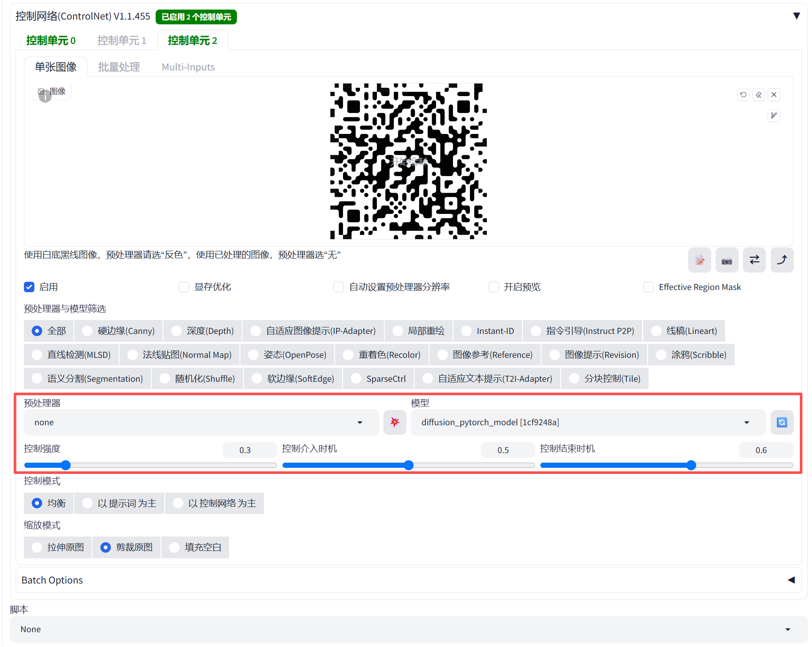812x647 pixels.
Task: Click the run preprocessor explosion icon
Action: pos(395,422)
